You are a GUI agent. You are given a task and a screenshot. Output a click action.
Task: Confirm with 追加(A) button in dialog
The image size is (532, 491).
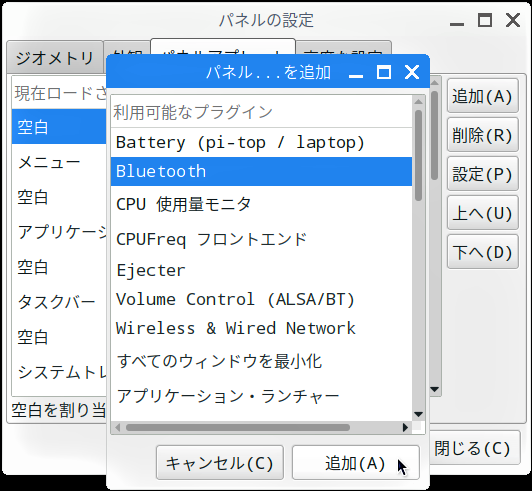click(x=356, y=462)
